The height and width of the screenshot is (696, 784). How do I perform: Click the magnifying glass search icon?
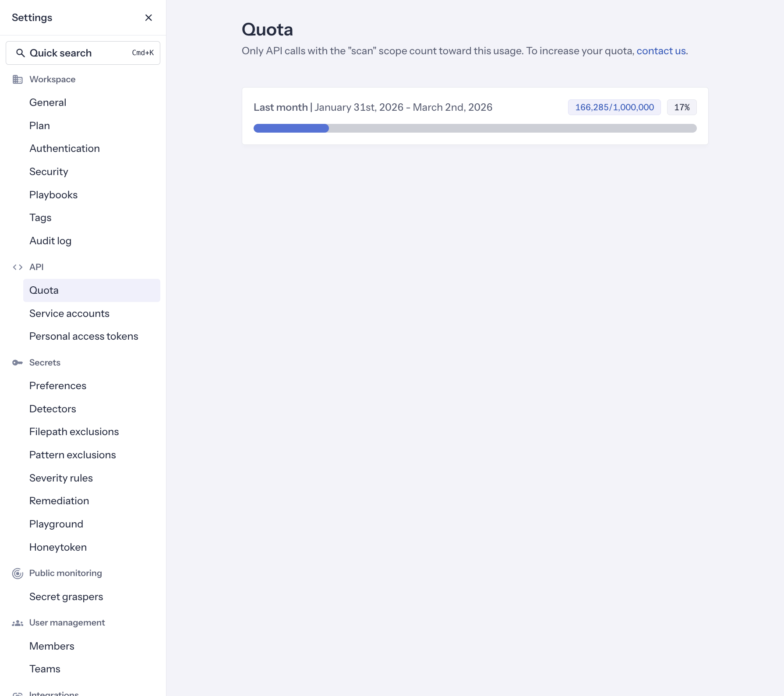[21, 53]
